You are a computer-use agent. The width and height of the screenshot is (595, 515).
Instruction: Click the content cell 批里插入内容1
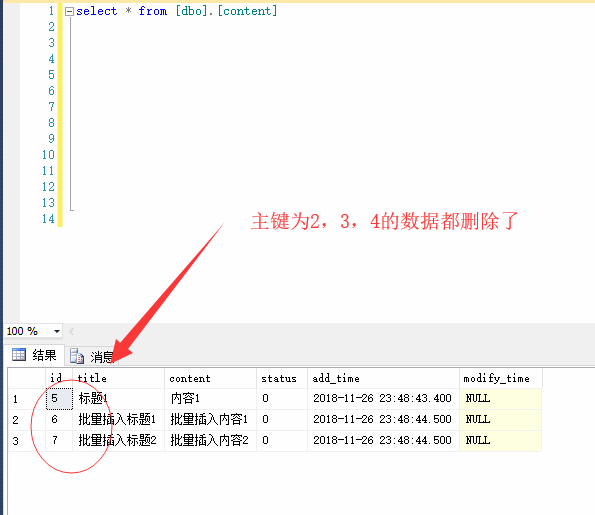click(x=211, y=419)
